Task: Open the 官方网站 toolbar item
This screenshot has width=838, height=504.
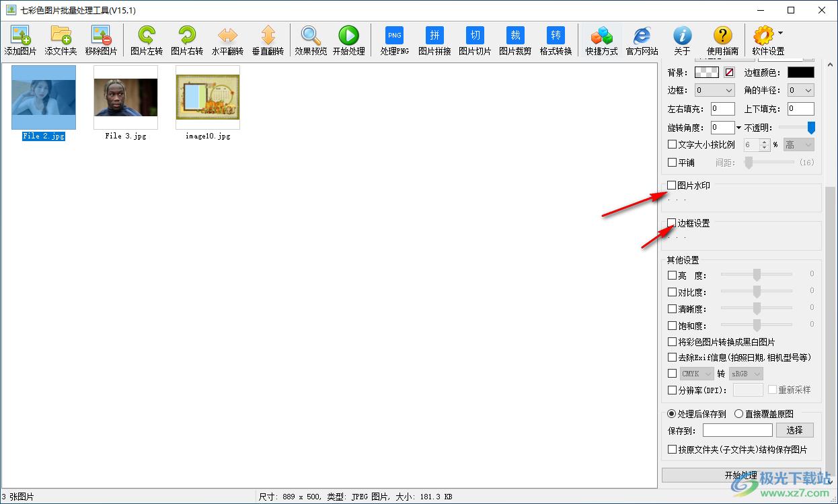Action: 642,36
